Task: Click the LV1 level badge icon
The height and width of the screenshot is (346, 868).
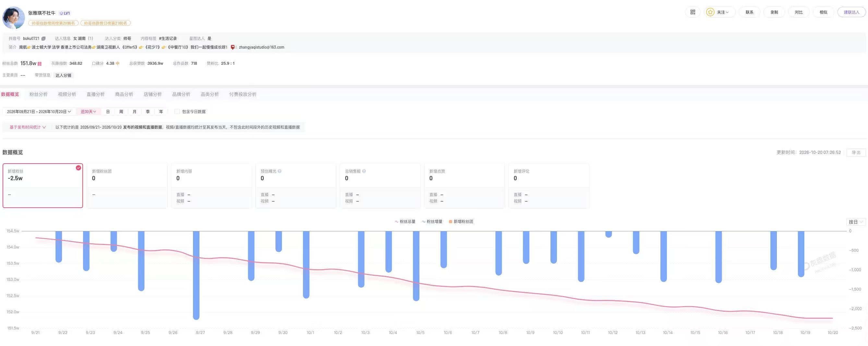Action: point(64,13)
